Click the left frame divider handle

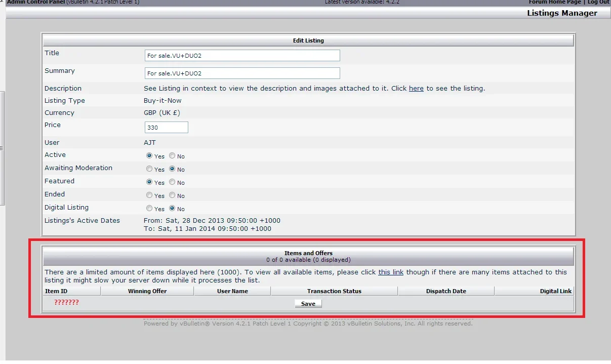pyautogui.click(x=2, y=148)
